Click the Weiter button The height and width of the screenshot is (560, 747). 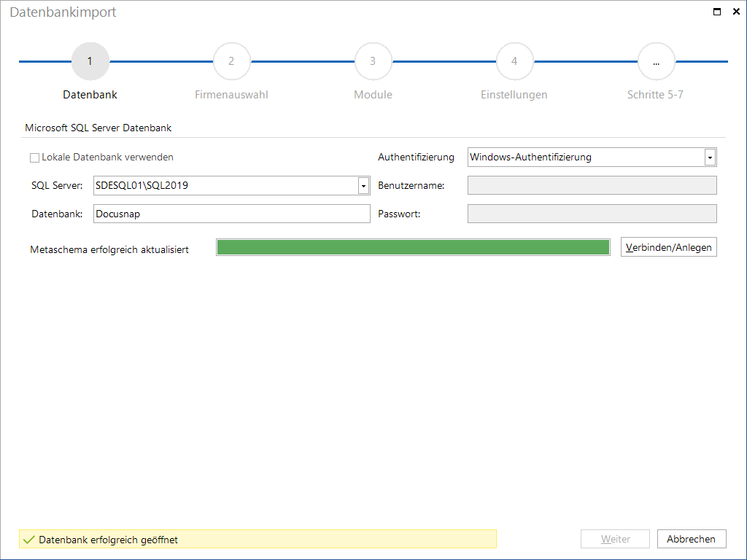tap(615, 539)
